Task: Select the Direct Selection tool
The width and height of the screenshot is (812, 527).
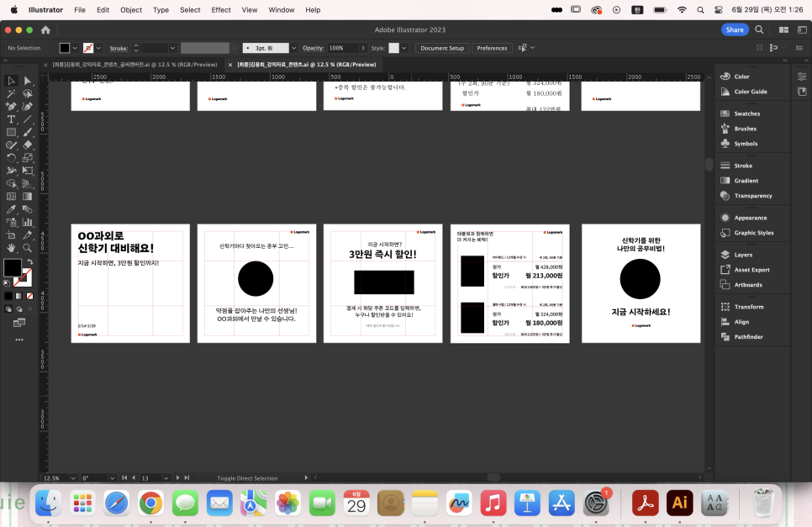Action: 28,81
